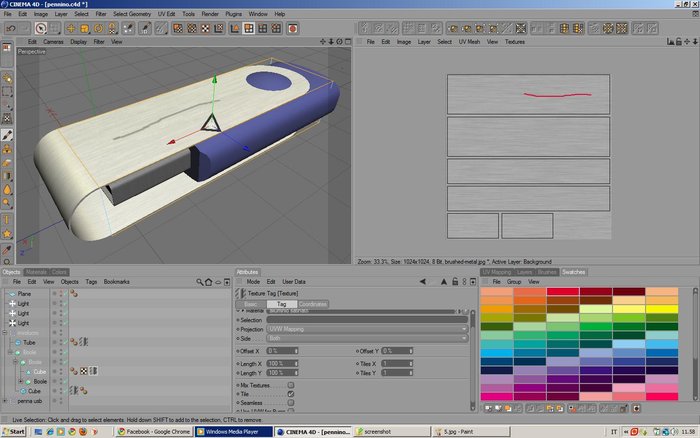The width and height of the screenshot is (700, 438).
Task: Select the Brush tool in left toolbar
Action: (7, 135)
